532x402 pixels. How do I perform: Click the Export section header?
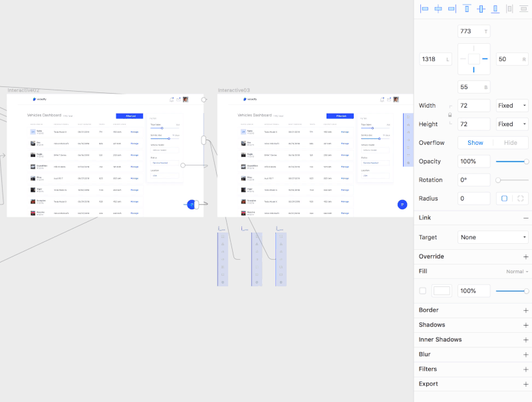pyautogui.click(x=428, y=383)
